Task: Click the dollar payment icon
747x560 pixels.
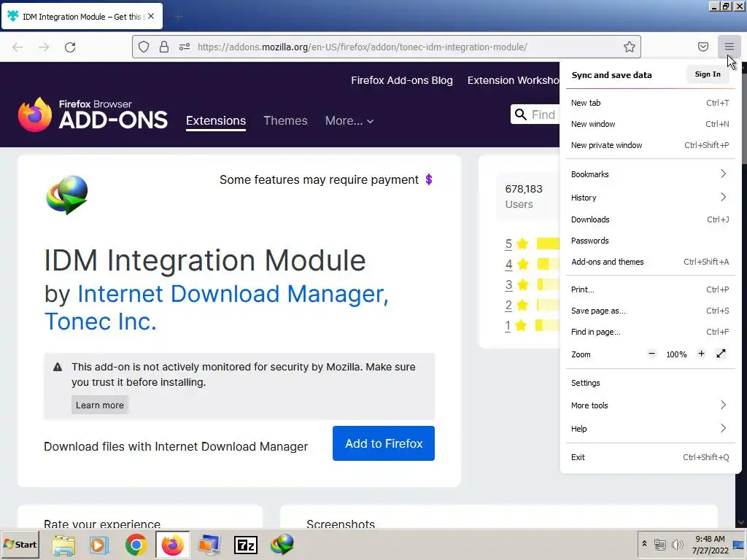Action: click(x=429, y=179)
